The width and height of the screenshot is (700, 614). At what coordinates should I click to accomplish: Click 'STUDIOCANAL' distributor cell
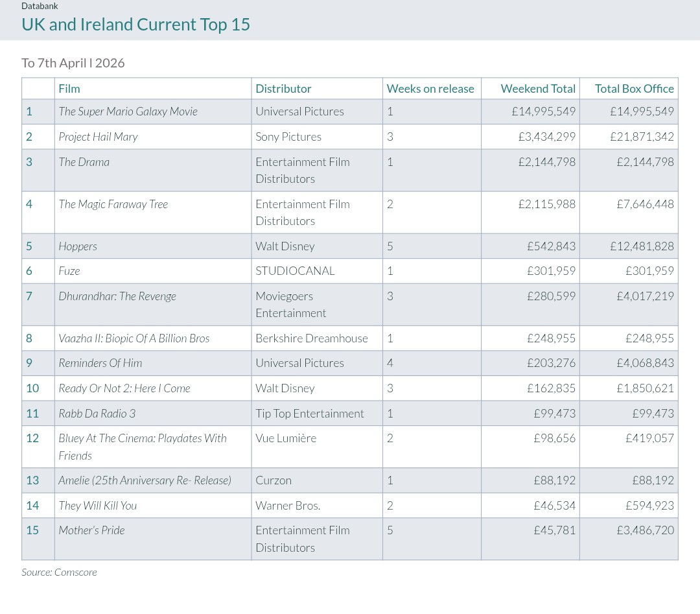click(x=295, y=271)
